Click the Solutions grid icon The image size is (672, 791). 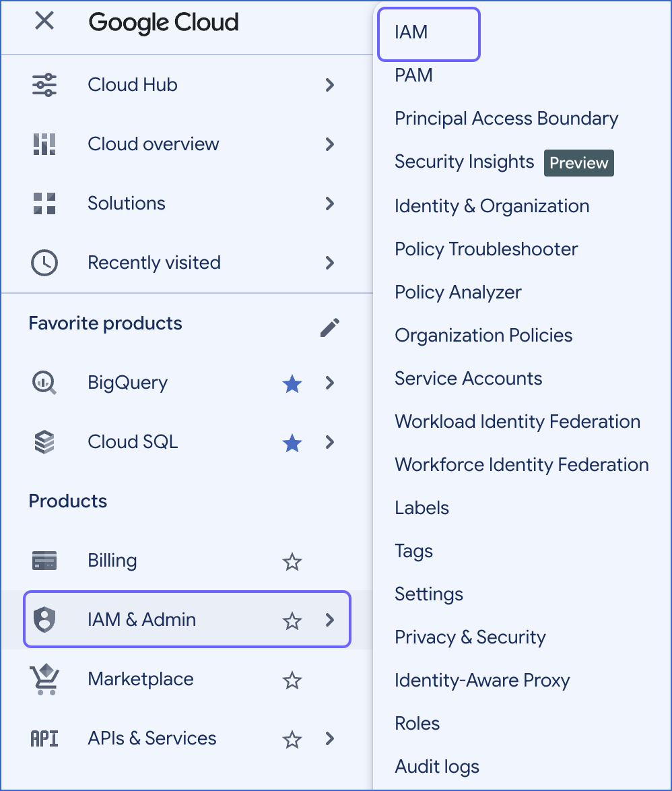44,203
